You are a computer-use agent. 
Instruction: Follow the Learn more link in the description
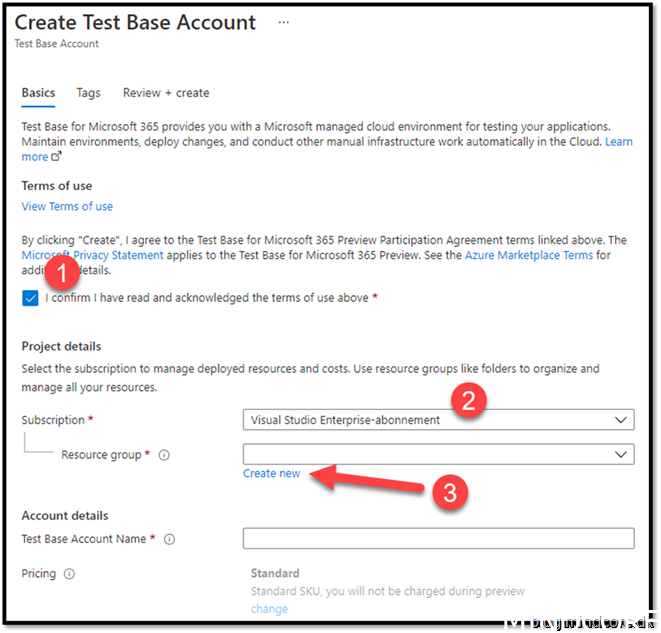[618, 142]
